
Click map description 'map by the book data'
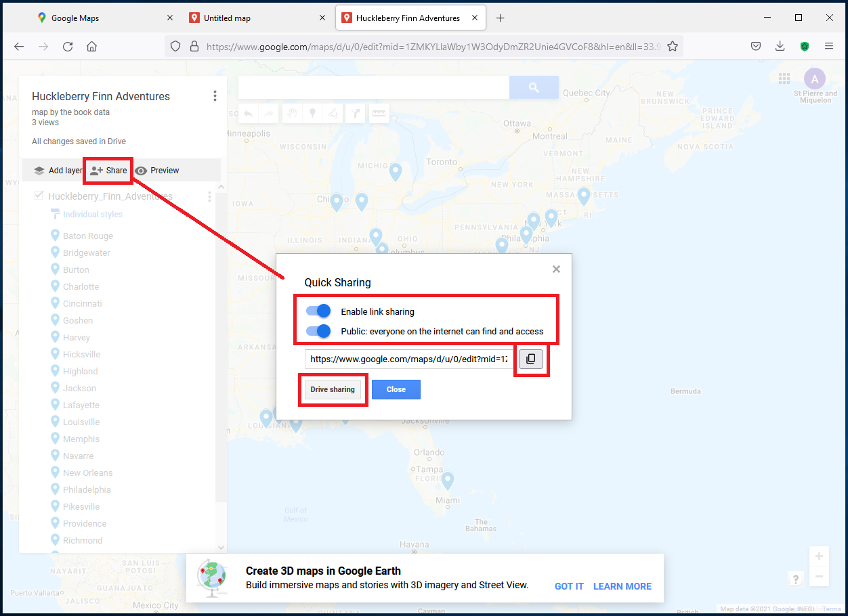[70, 112]
